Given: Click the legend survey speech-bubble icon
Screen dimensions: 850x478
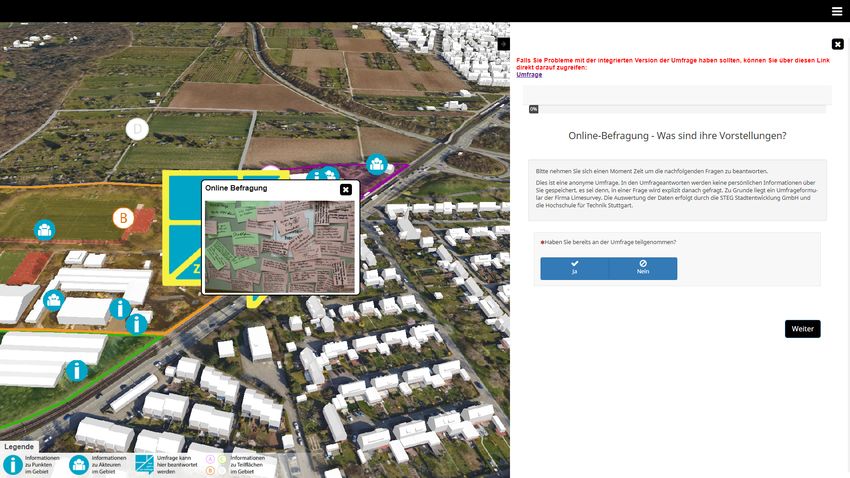Looking at the screenshot, I should pos(145,465).
